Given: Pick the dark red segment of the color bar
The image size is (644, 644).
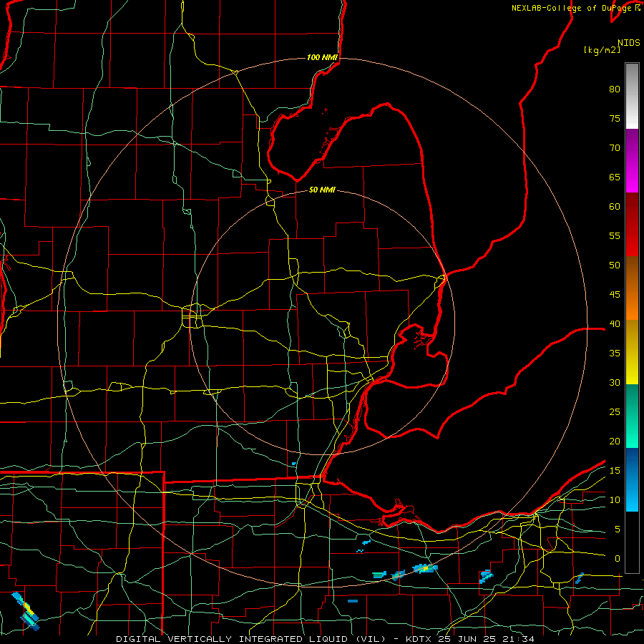Looking at the screenshot, I should [x=632, y=225].
